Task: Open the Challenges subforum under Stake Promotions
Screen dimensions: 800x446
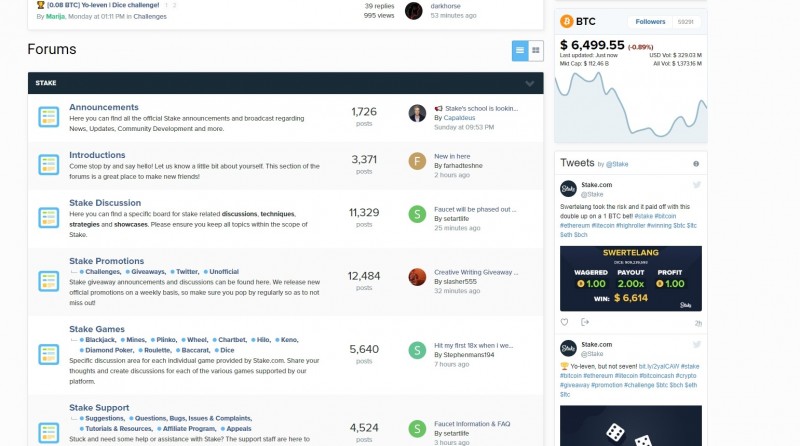Action: [103, 272]
